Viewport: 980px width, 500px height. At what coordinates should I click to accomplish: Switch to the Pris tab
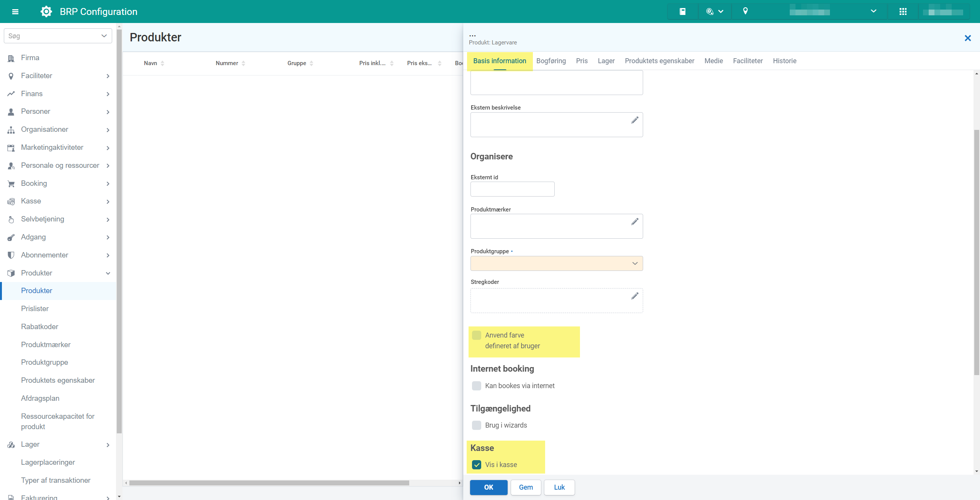pyautogui.click(x=582, y=61)
